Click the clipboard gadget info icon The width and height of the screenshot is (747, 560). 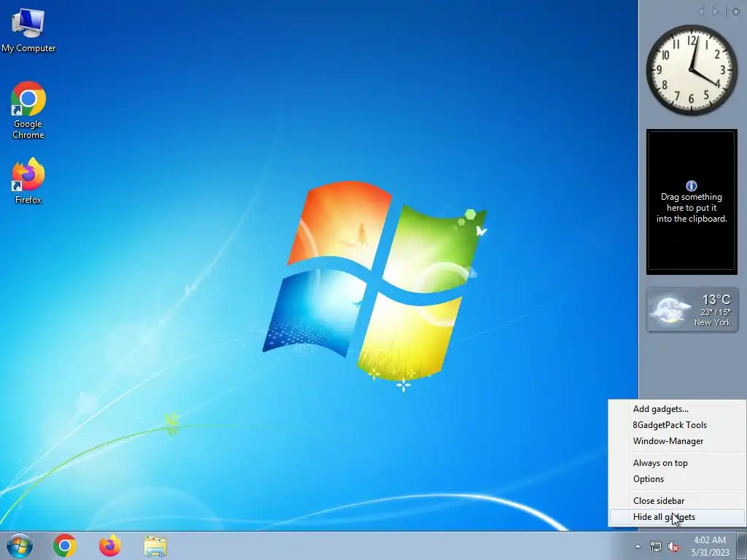click(x=692, y=186)
